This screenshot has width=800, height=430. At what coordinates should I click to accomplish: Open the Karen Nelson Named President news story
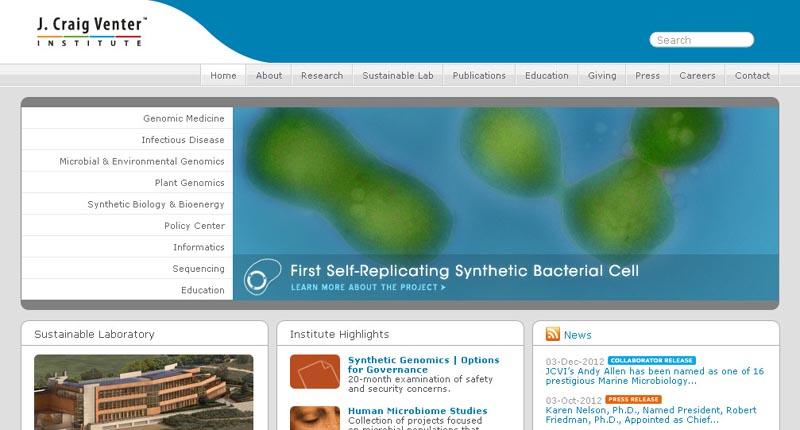point(651,415)
